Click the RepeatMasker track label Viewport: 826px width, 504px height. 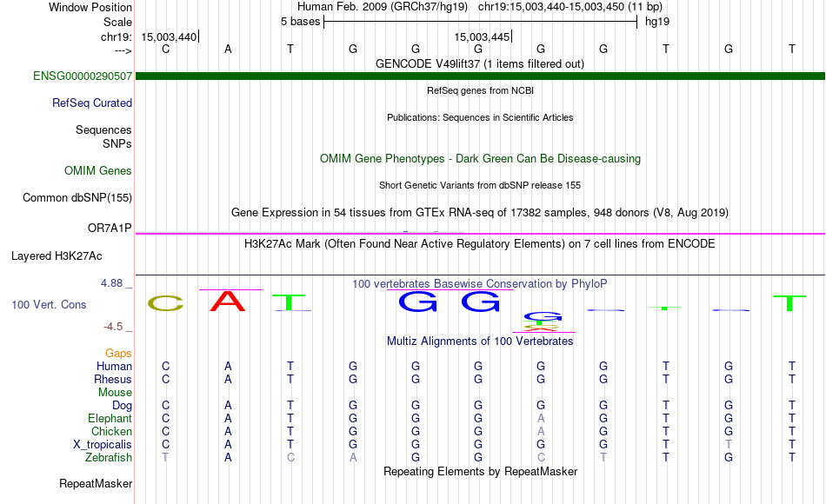point(96,483)
